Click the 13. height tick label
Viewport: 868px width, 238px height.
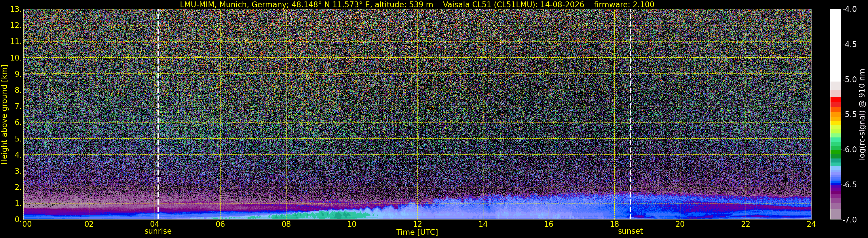(16, 9)
